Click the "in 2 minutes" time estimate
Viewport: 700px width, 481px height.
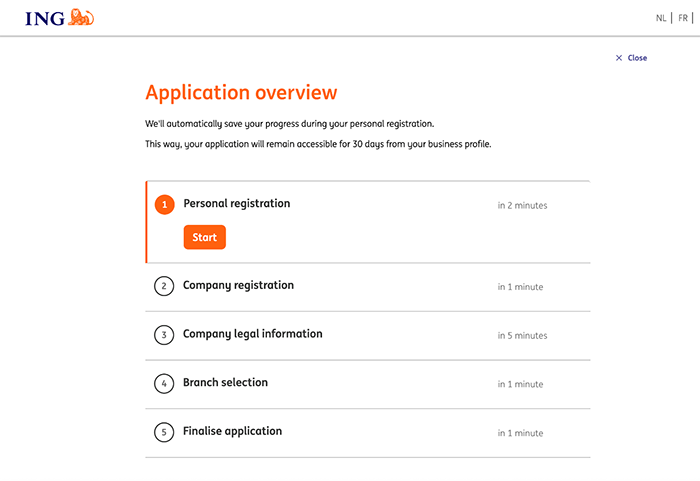[522, 206]
